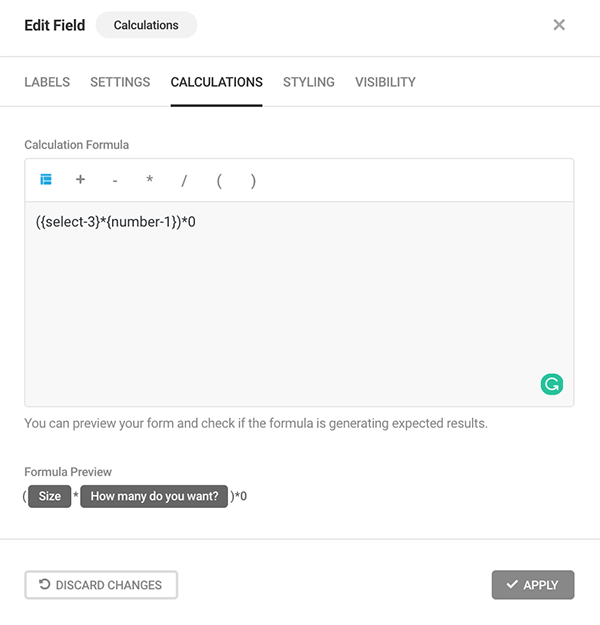Image resolution: width=600 pixels, height=625 pixels.
Task: Close the Edit Field dialog
Action: tap(559, 25)
